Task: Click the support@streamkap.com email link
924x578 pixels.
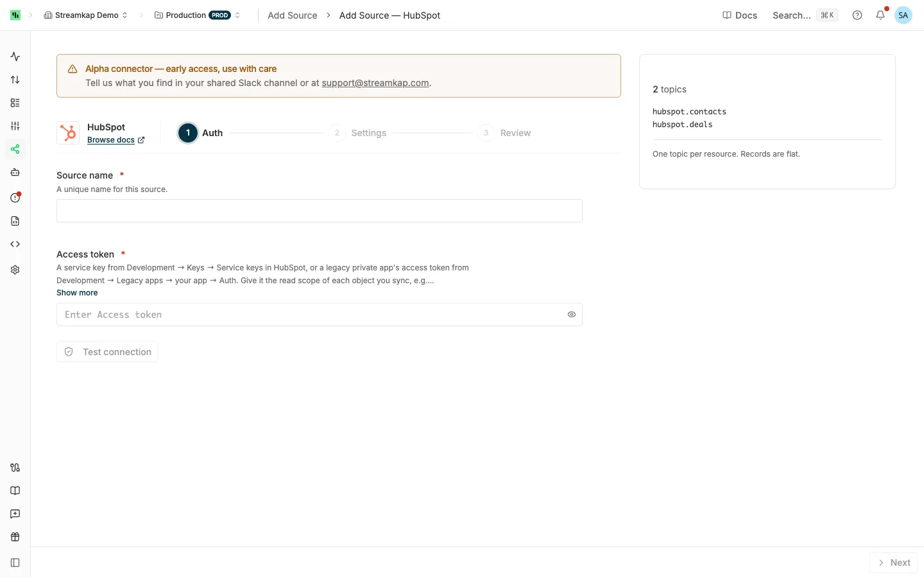Action: 375,83
